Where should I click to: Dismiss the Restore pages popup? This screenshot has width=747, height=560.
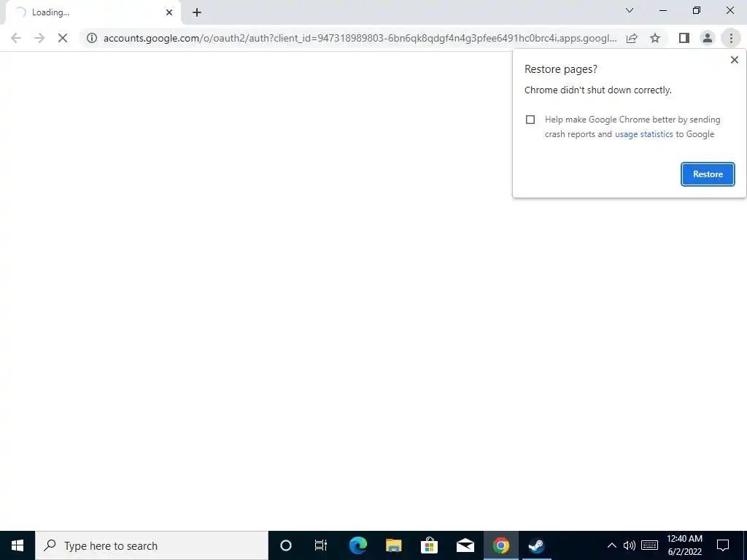pos(734,60)
